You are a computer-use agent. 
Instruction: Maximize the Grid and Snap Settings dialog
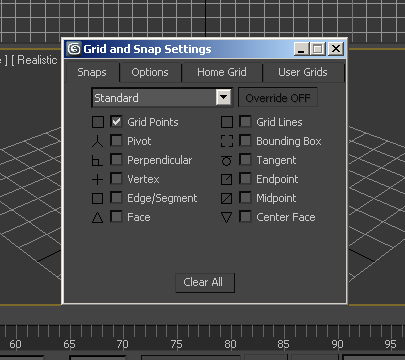(318, 49)
